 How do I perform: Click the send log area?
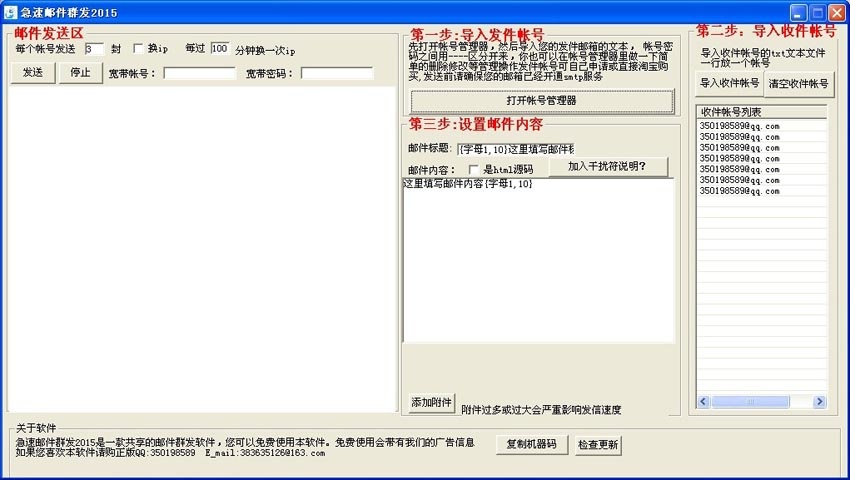[203, 249]
